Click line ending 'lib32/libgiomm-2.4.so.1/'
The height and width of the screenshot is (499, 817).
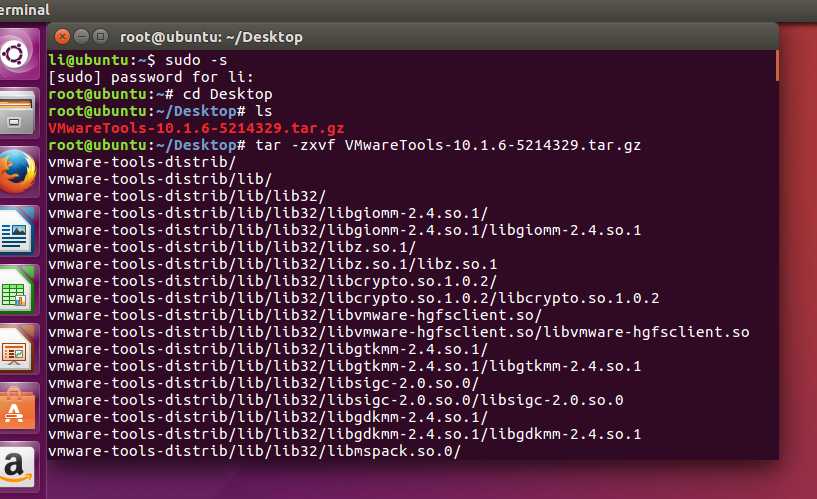(x=268, y=213)
